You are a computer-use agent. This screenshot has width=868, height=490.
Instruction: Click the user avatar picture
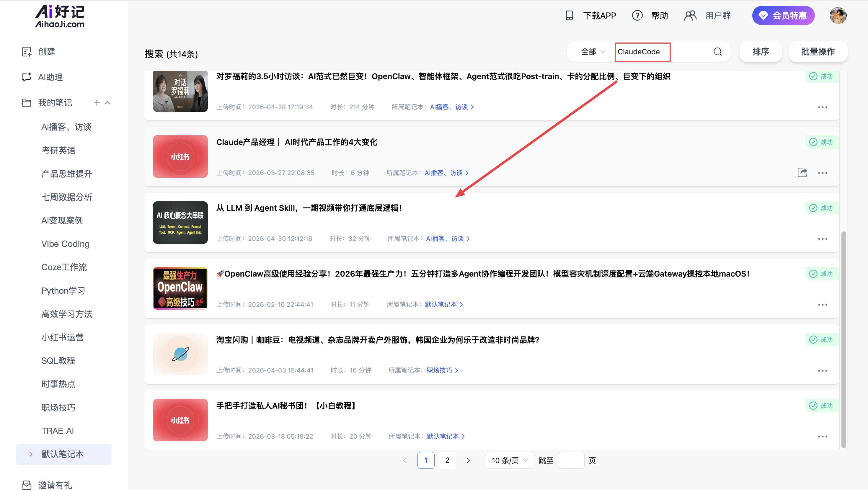[x=838, y=16]
